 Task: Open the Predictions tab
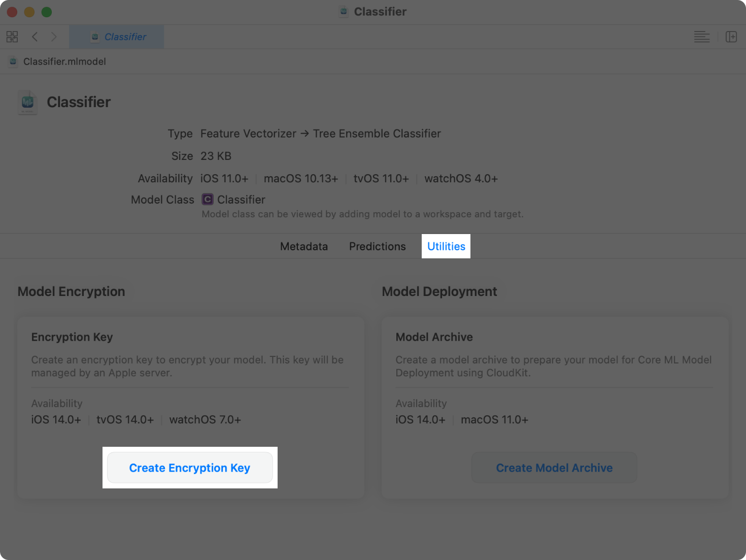tap(377, 246)
